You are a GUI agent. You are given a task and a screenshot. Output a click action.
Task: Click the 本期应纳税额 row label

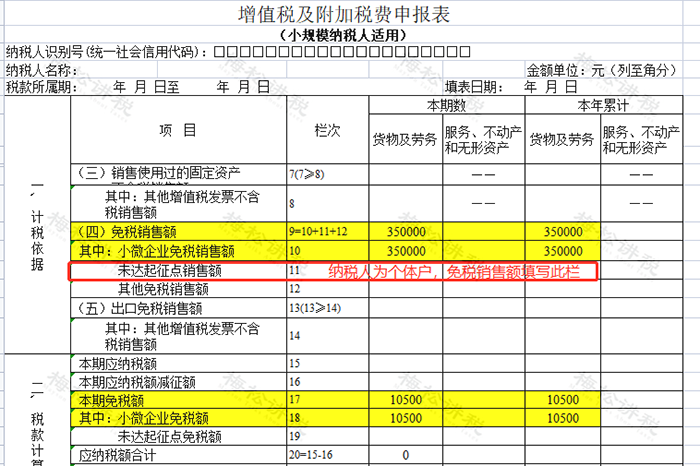(x=118, y=364)
